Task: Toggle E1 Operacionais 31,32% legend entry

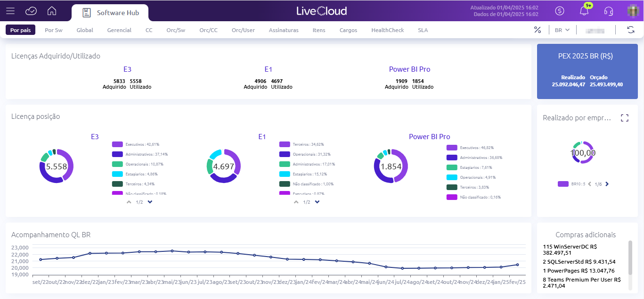Action: (x=305, y=154)
